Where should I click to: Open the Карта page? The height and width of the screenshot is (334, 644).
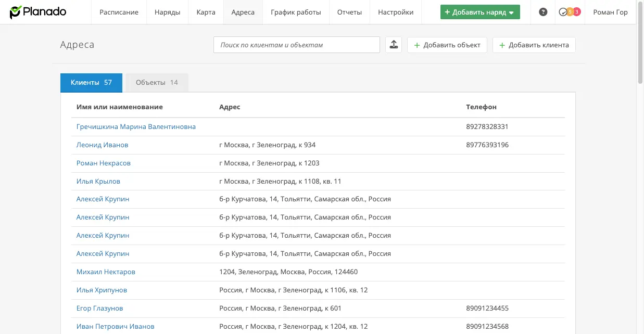click(206, 12)
